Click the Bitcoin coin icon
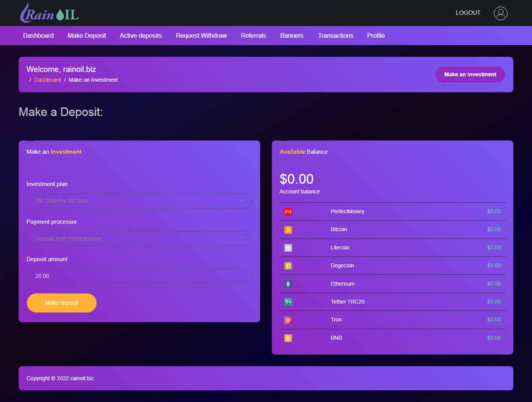Screen dimensions: 532x402 coord(288,230)
